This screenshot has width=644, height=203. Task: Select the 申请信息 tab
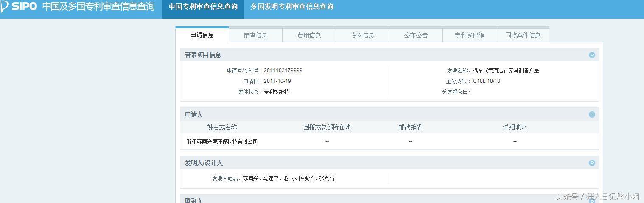tap(202, 35)
